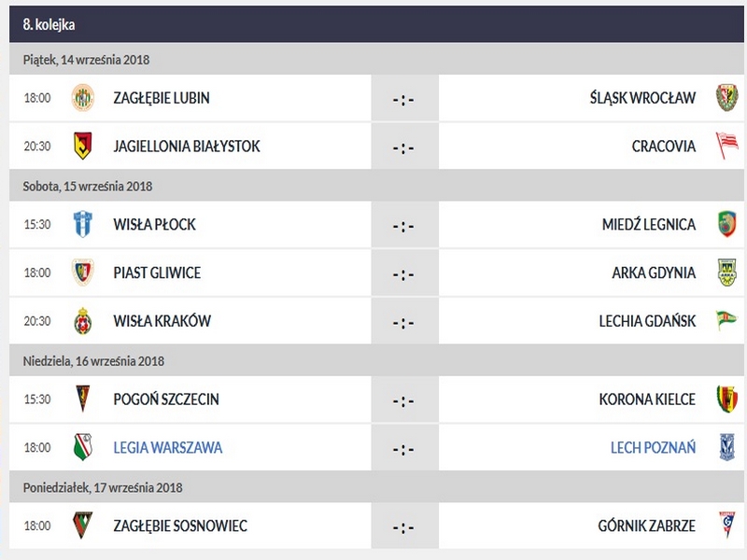Image resolution: width=747 pixels, height=560 pixels.
Task: Click the Cracovia club crest
Action: (x=726, y=147)
